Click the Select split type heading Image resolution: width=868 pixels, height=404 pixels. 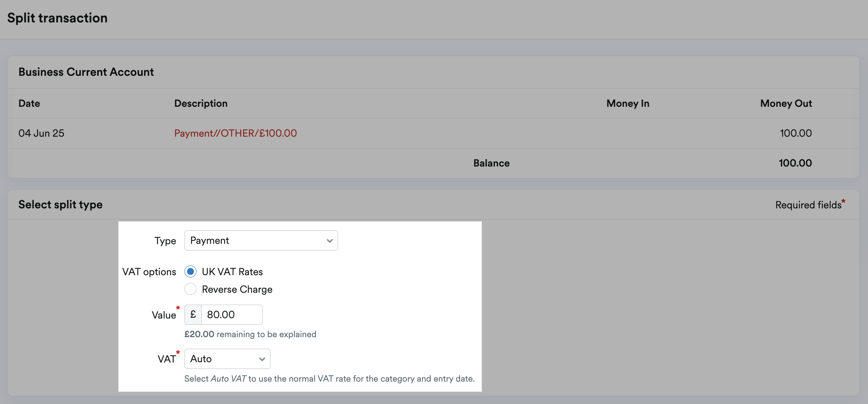(x=61, y=205)
